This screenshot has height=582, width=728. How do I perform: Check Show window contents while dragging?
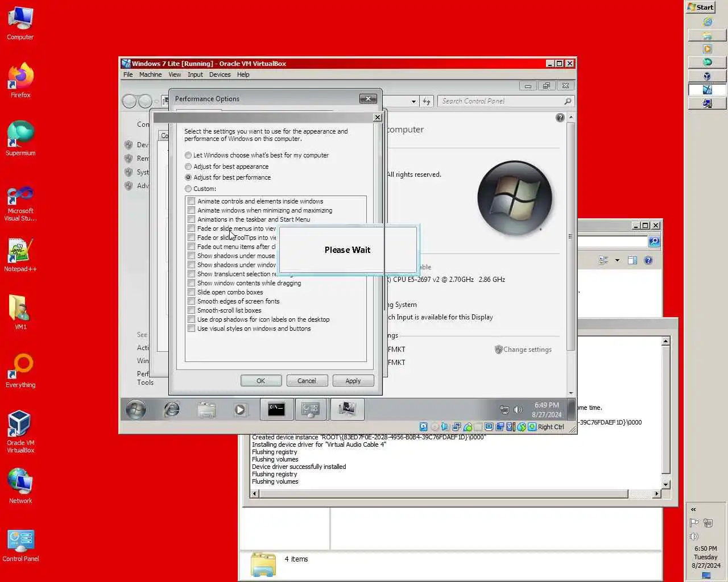192,283
